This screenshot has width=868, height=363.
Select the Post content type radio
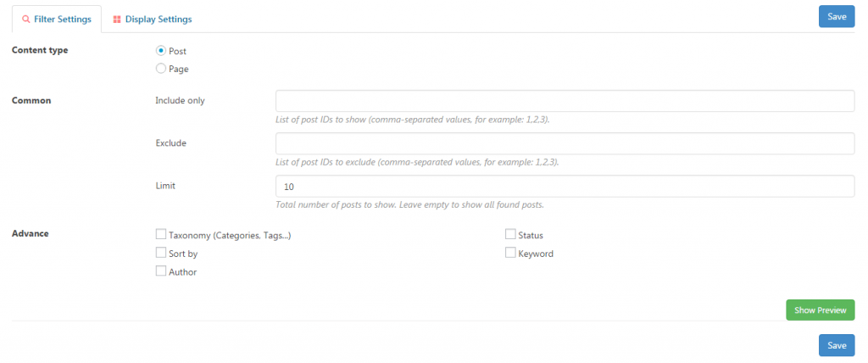tap(160, 50)
